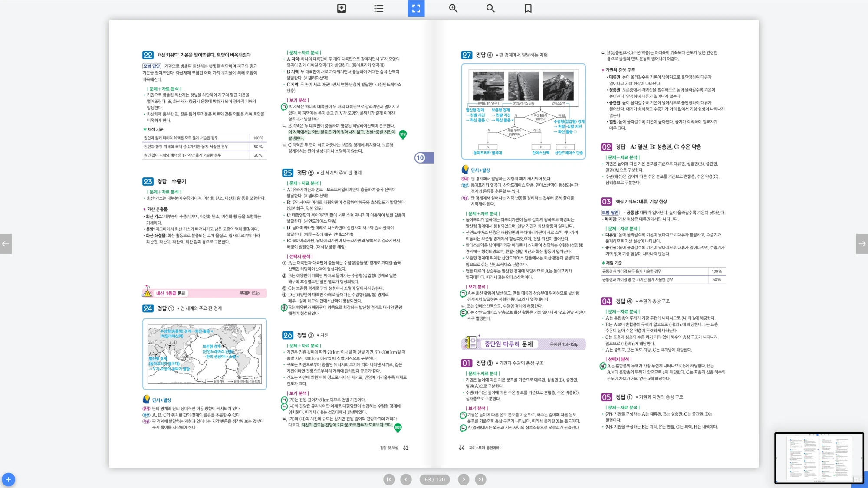The height and width of the screenshot is (488, 868).
Task: Open the search magnifier tool
Action: tap(490, 8)
